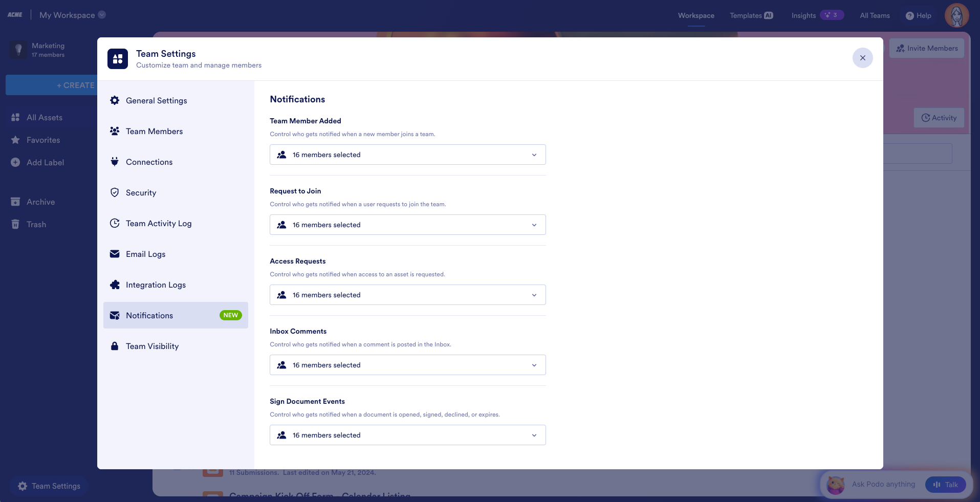Click the Security shield icon
Screen dimensions: 980x502
[115, 192]
